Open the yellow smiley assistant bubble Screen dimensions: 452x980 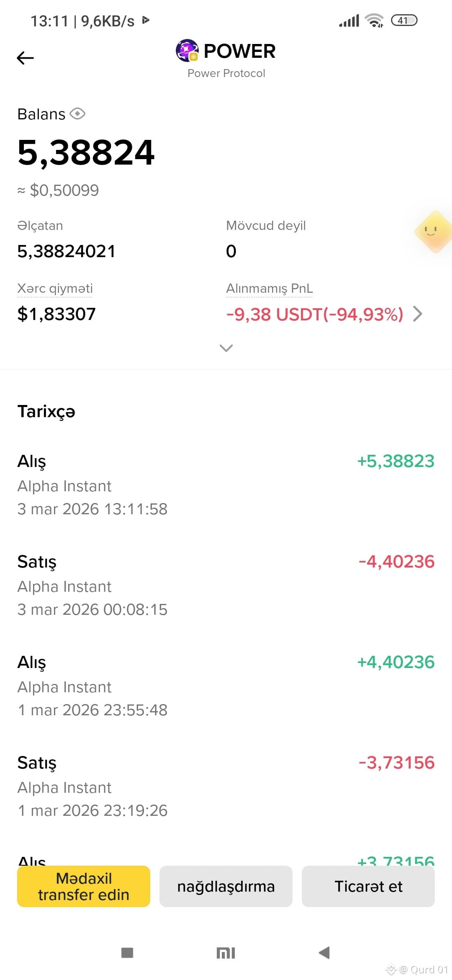434,232
